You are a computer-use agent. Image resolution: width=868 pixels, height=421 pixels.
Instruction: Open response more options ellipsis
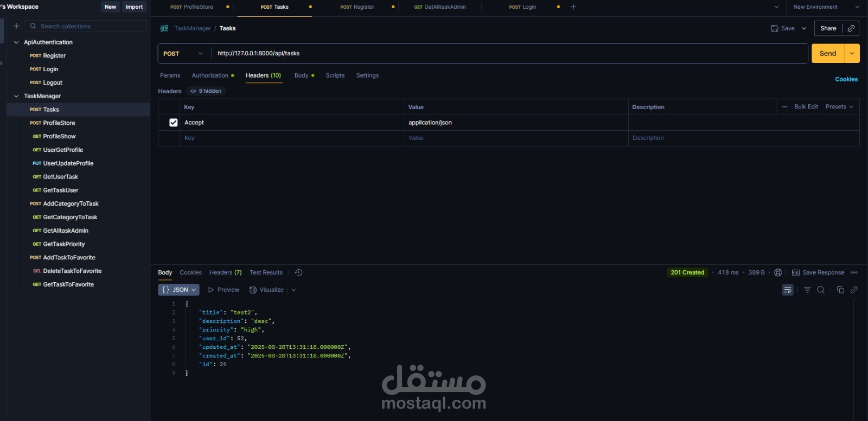854,272
